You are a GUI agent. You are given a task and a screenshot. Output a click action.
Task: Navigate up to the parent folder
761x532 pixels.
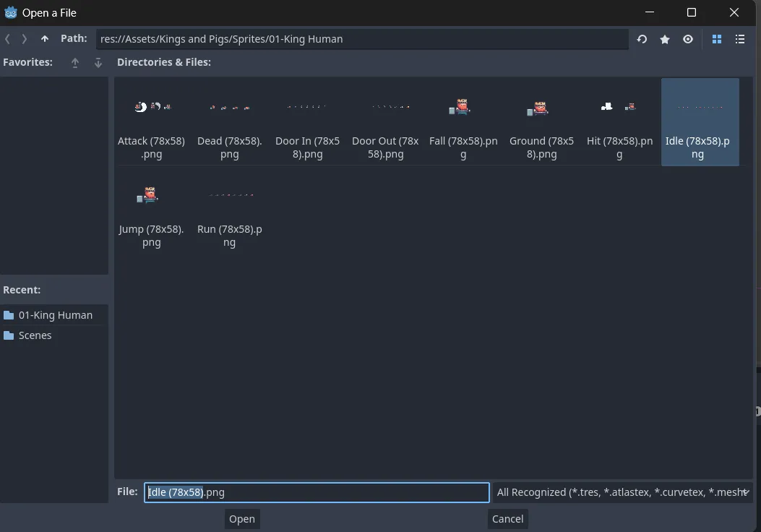point(45,39)
